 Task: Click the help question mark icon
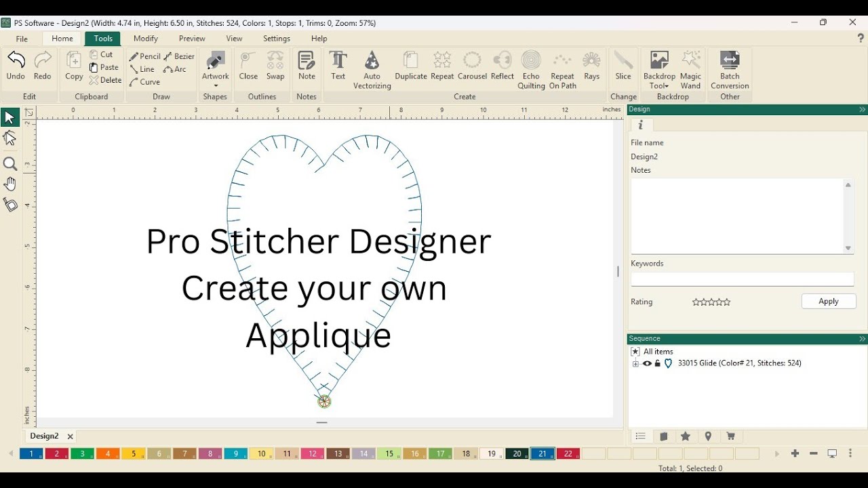861,39
